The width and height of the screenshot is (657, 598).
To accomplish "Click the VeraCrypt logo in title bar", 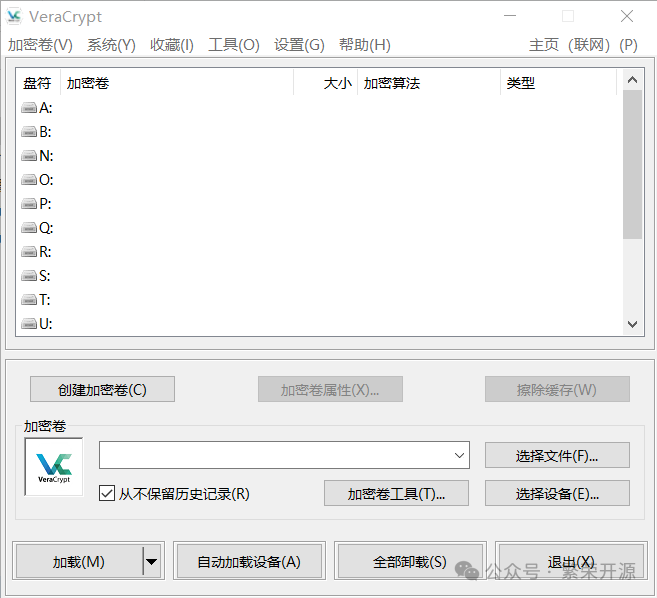I will (14, 17).
